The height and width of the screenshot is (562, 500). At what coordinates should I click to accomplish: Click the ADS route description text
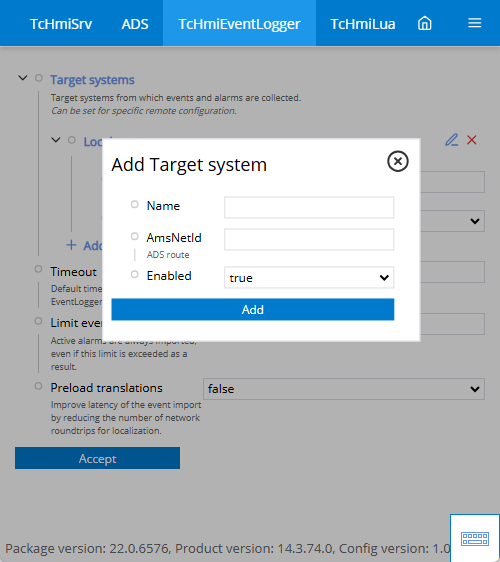point(168,255)
